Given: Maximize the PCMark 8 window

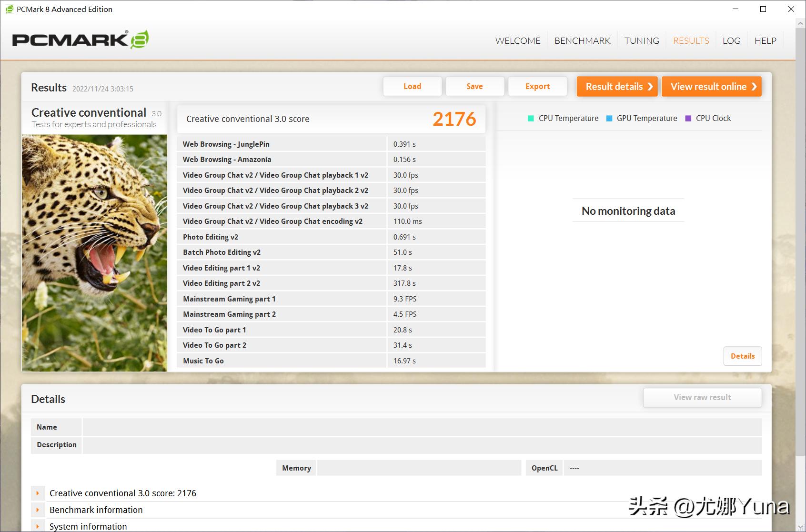Looking at the screenshot, I should tap(763, 9).
